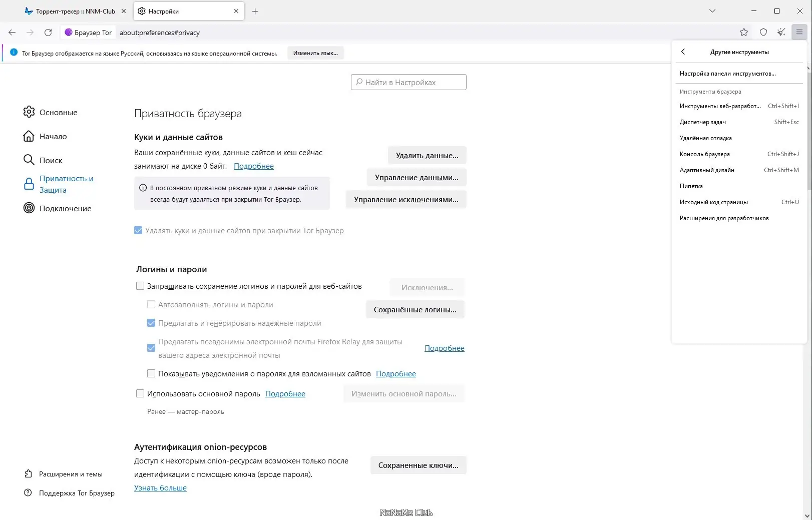812x520 pixels.
Task: Open Расширения для разработчиков menu item
Action: click(739, 218)
